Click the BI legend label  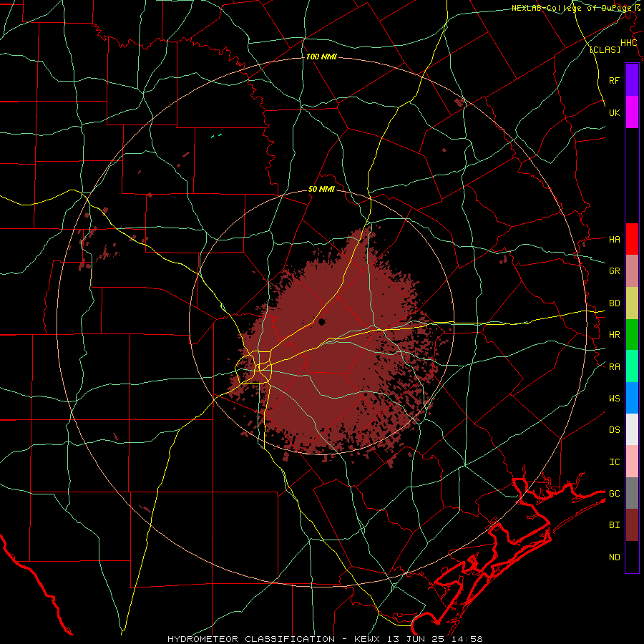point(615,525)
